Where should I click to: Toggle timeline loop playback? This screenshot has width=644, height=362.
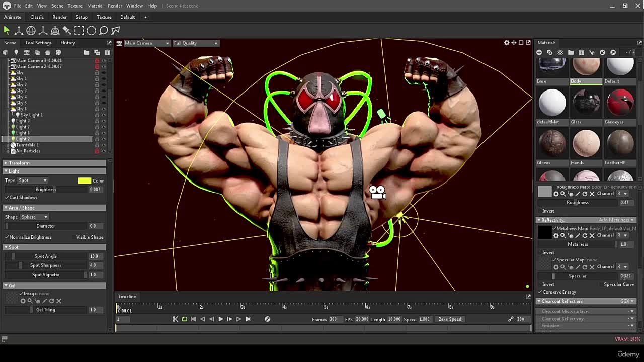[184, 319]
